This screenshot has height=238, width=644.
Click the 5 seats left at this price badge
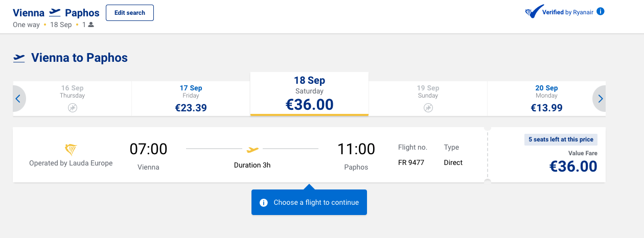coord(561,140)
